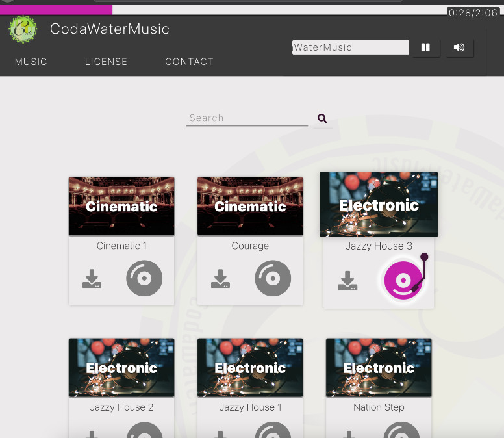504x438 pixels.
Task: Download the Cinematic 1 track
Action: 92,279
